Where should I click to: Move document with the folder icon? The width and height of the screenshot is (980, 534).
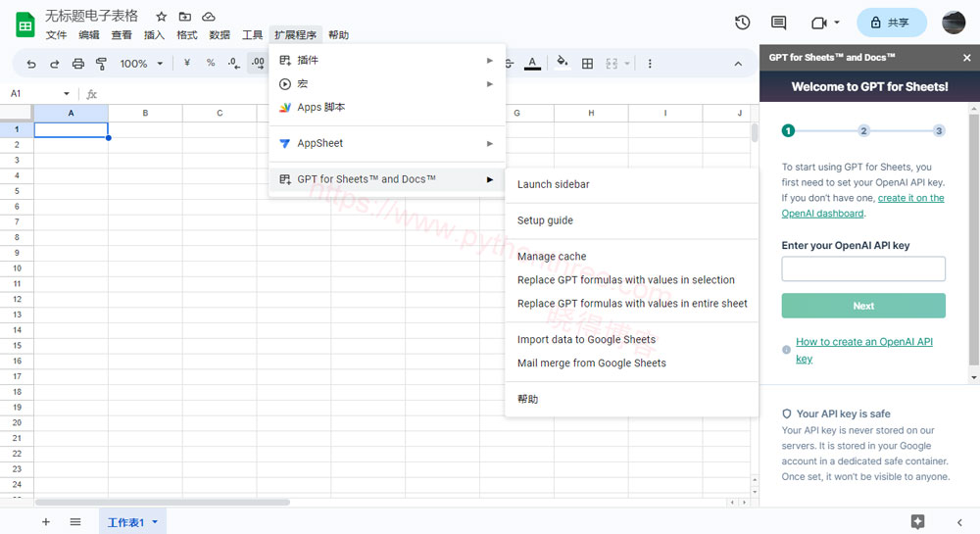185,17
